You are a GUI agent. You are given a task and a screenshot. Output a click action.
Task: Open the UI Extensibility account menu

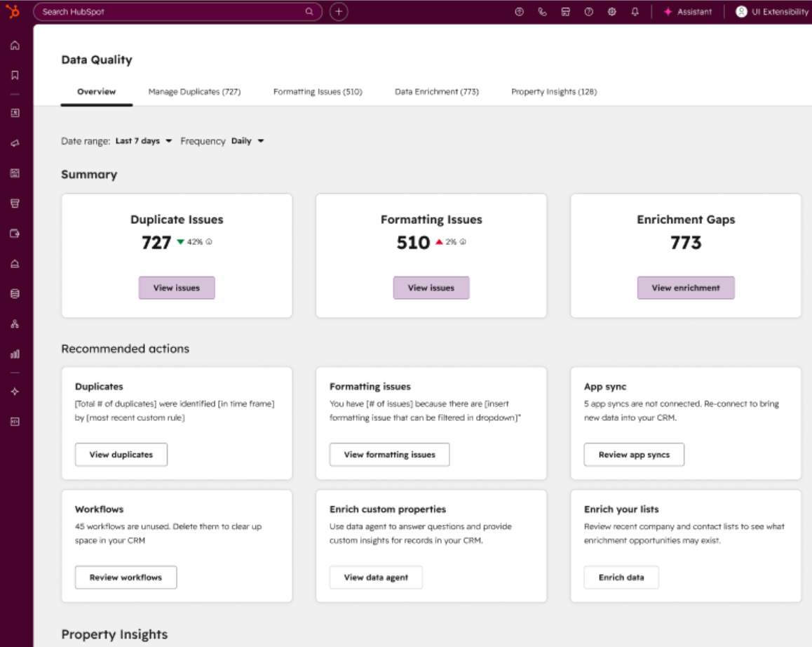pyautogui.click(x=773, y=11)
